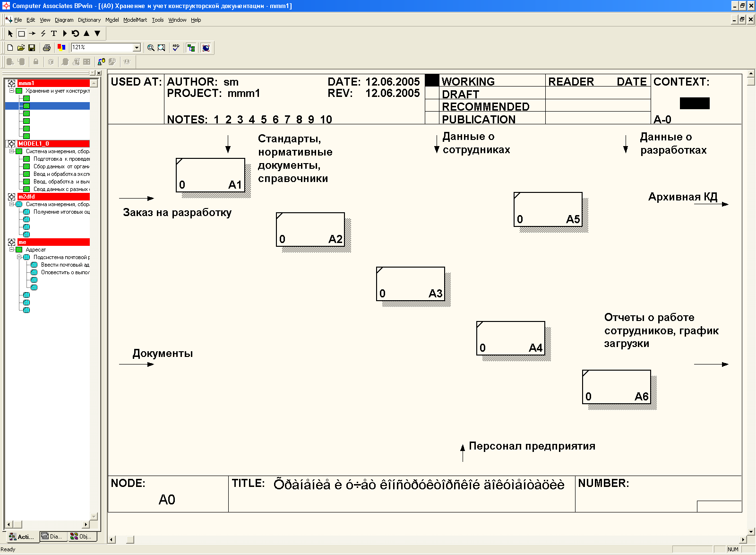
Task: Select activity box A5
Action: 548,209
